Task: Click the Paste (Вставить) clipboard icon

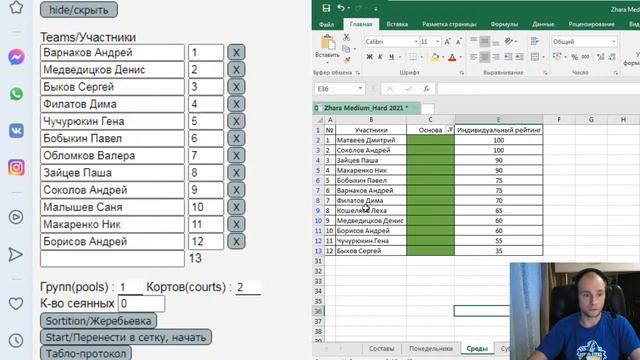Action: tap(328, 42)
